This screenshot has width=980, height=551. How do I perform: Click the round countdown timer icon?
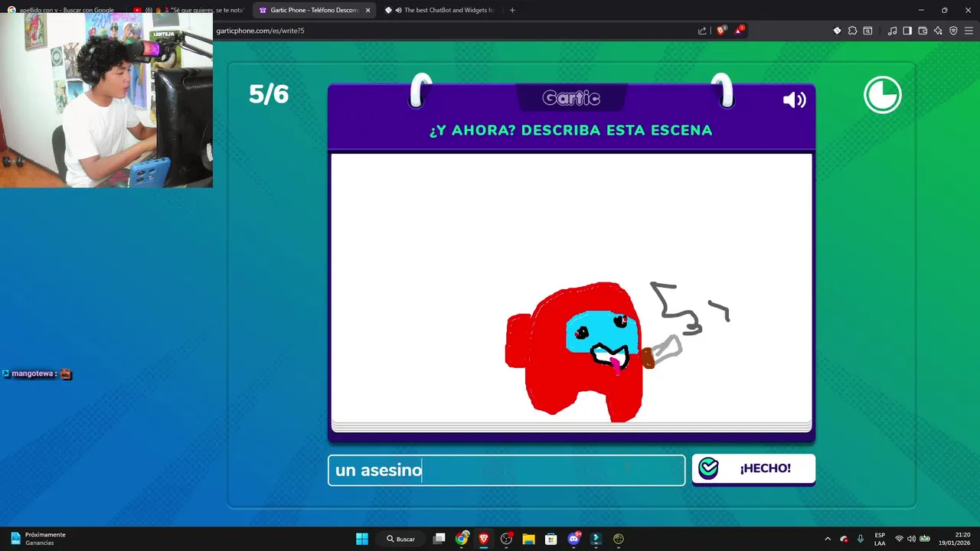(883, 95)
